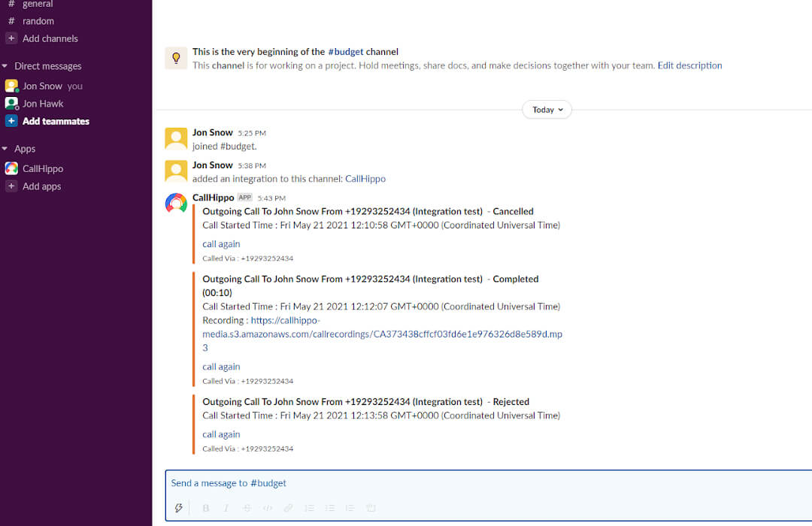Insert a link using the composer icon
This screenshot has height=526, width=812.
289,508
